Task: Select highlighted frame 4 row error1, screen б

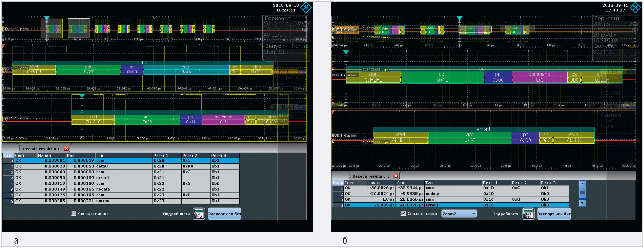Action: (x=450, y=205)
